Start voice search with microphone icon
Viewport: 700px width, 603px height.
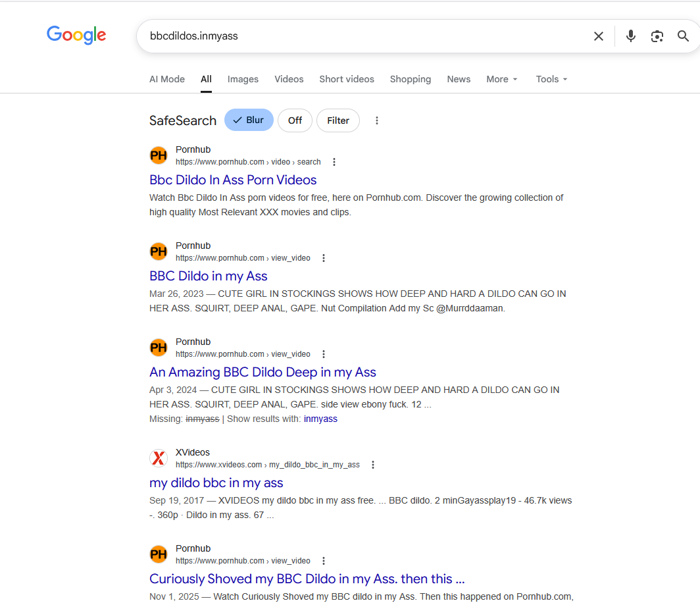click(x=630, y=36)
